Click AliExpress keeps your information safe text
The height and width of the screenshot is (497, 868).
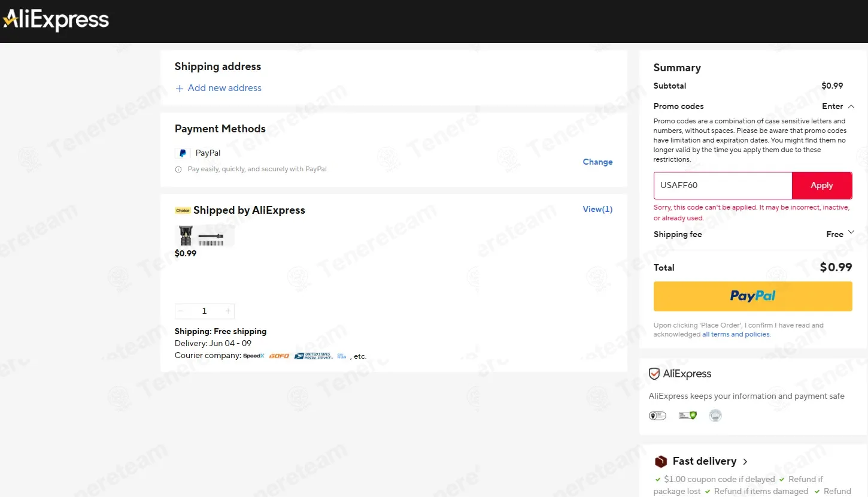pyautogui.click(x=746, y=396)
